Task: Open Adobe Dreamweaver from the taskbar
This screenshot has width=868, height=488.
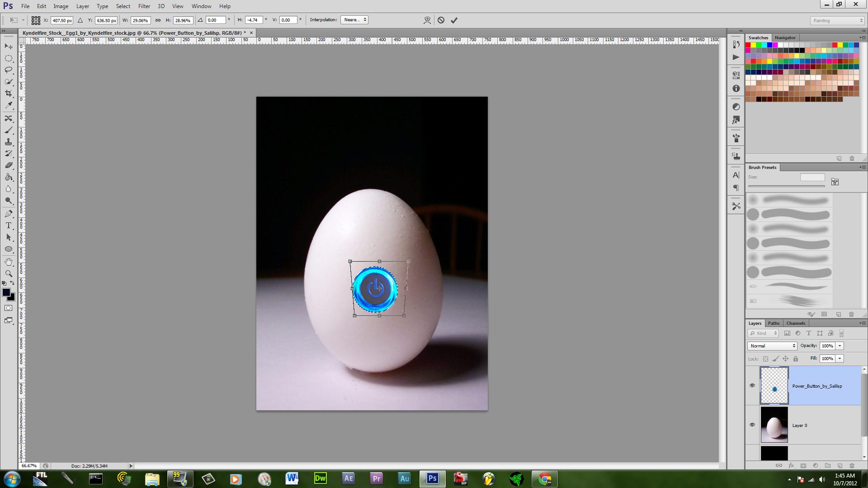Action: tap(320, 479)
